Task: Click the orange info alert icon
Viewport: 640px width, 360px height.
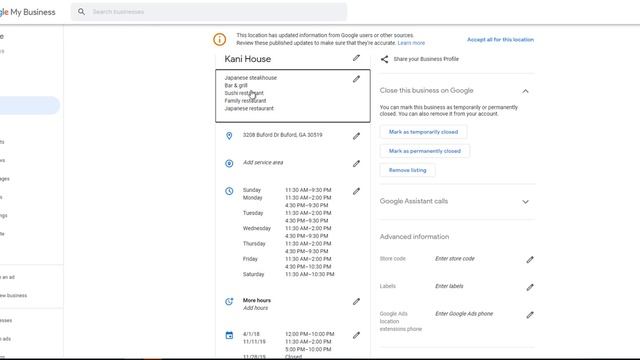Action: coord(220,39)
